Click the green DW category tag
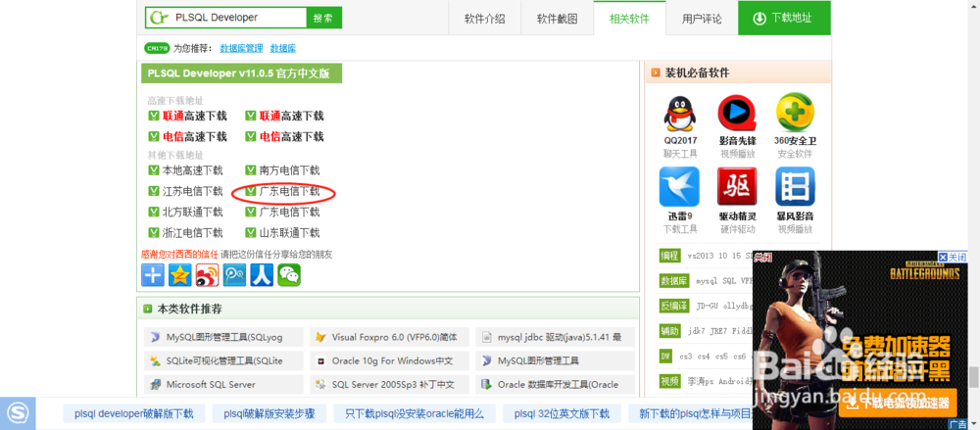 click(666, 356)
